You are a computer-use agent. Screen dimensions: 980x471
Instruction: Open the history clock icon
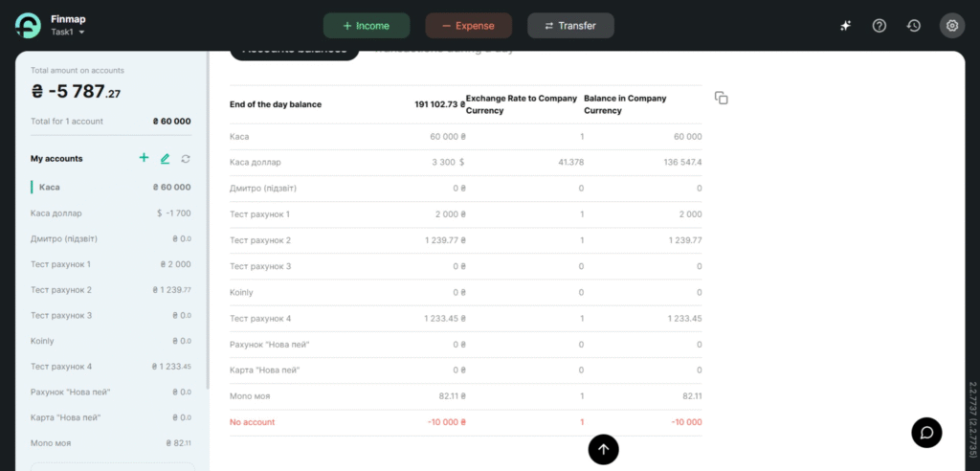pyautogui.click(x=914, y=26)
